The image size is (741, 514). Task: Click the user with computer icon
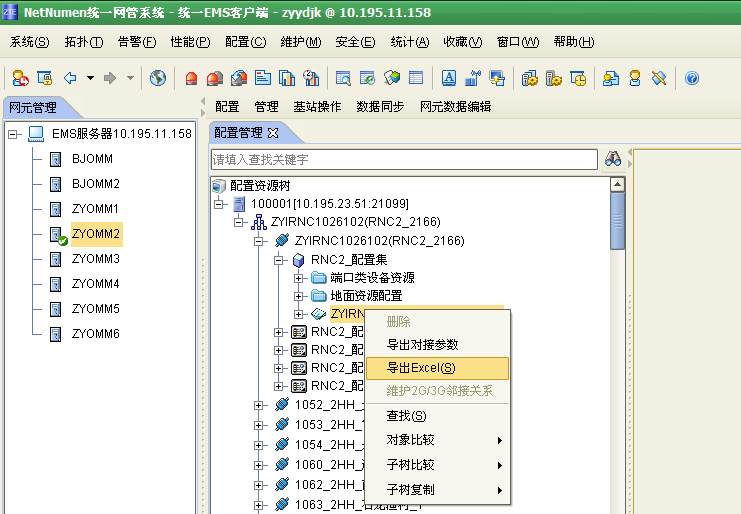(x=611, y=78)
